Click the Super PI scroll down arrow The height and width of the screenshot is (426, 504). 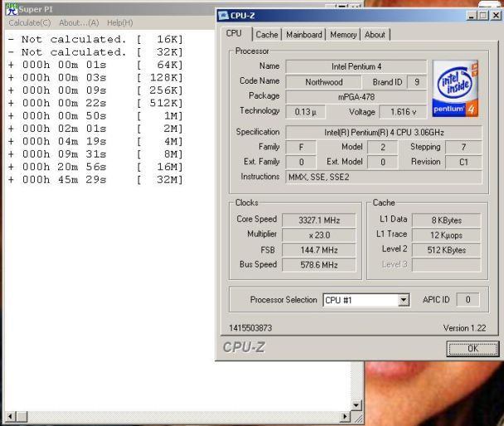tap(356, 405)
